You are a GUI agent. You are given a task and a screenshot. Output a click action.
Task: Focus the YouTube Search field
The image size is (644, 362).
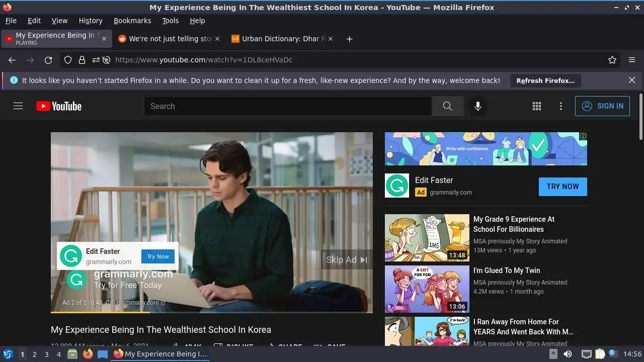tap(288, 106)
